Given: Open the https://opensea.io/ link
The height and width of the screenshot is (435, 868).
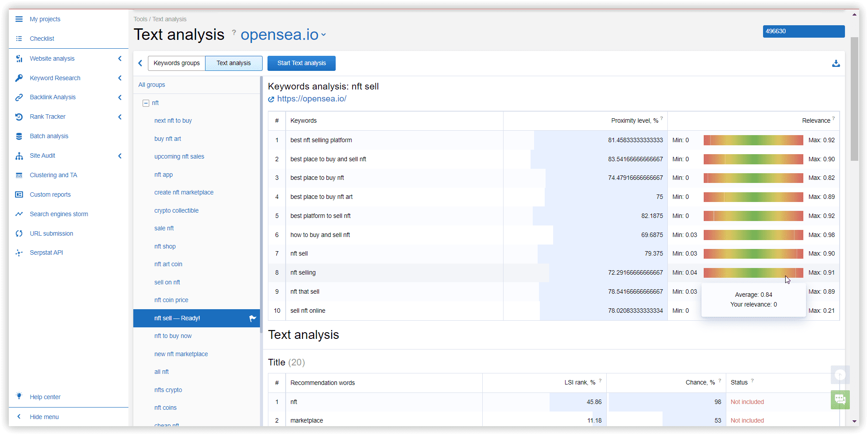Looking at the screenshot, I should click(312, 99).
